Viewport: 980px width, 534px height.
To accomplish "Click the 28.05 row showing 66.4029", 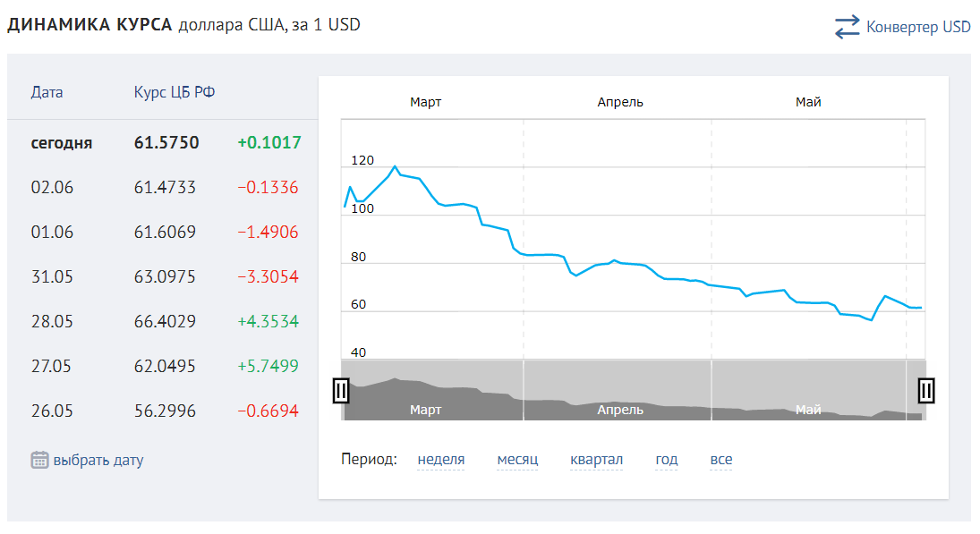I will [x=166, y=321].
